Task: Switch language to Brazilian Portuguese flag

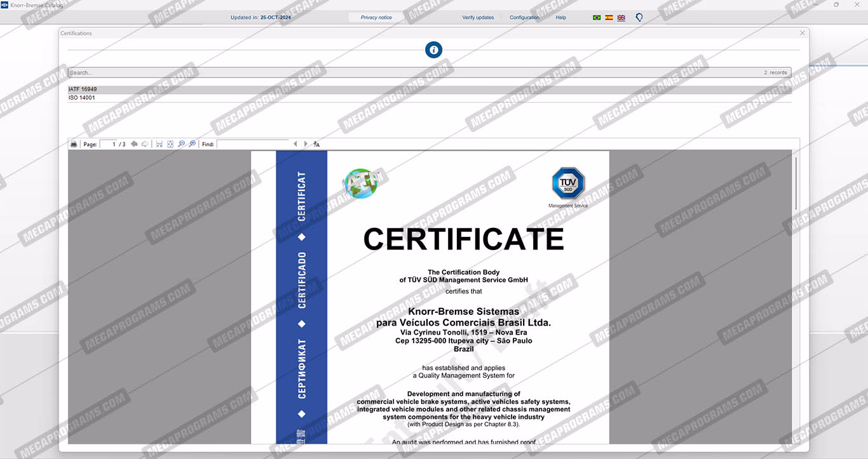Action: pos(597,18)
